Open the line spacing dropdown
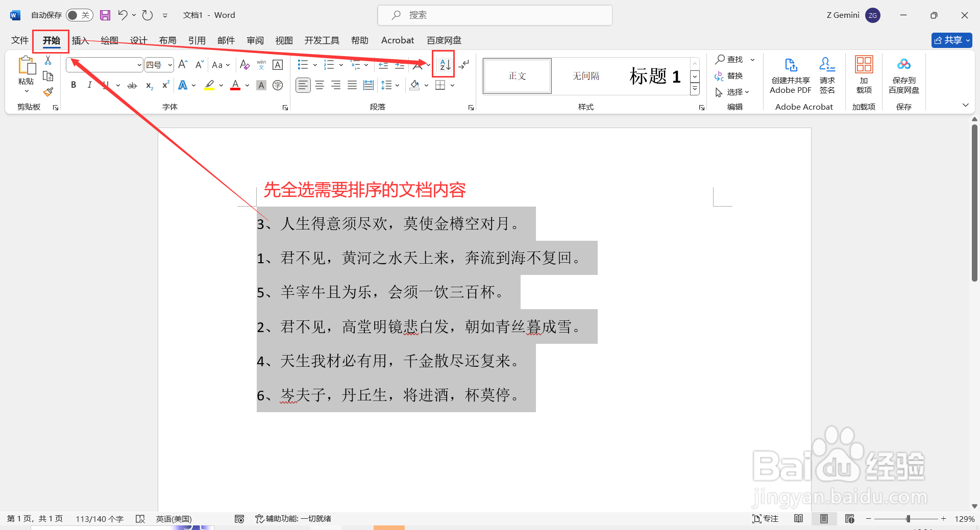Image resolution: width=980 pixels, height=530 pixels. click(x=398, y=85)
